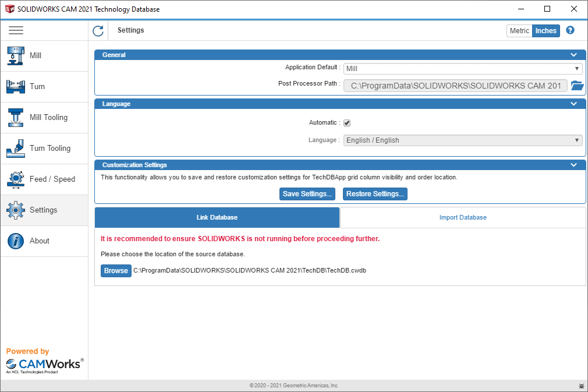This screenshot has height=392, width=588.
Task: Click the Mill machine icon
Action: point(15,55)
